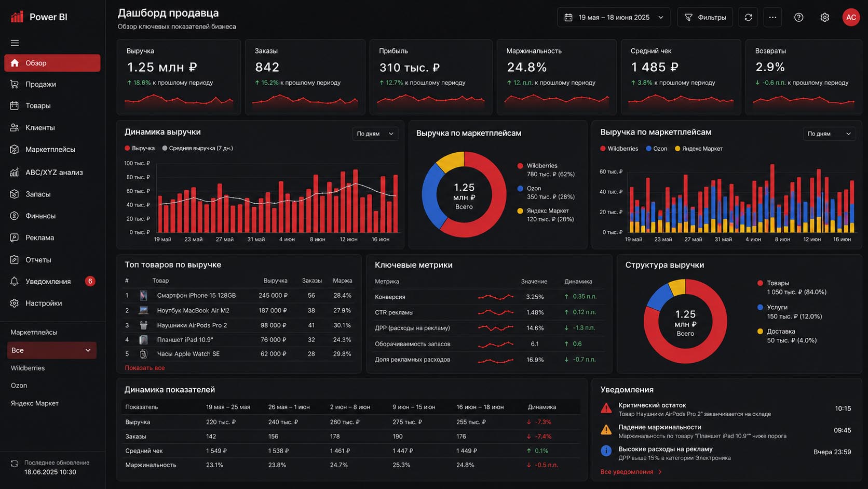Screen dimensions: 868x489
Task: Go to the Обзор menu item
Action: point(52,63)
